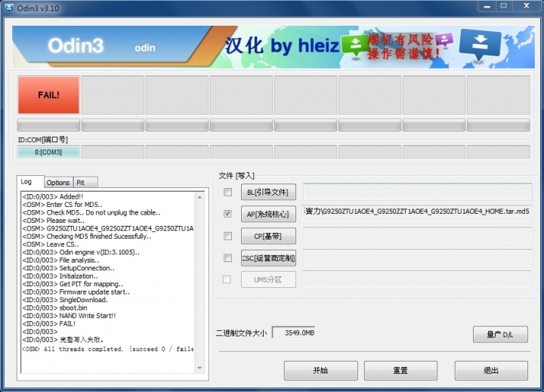Image resolution: width=544 pixels, height=392 pixels.
Task: Click the 量产 D/L button
Action: click(x=500, y=335)
